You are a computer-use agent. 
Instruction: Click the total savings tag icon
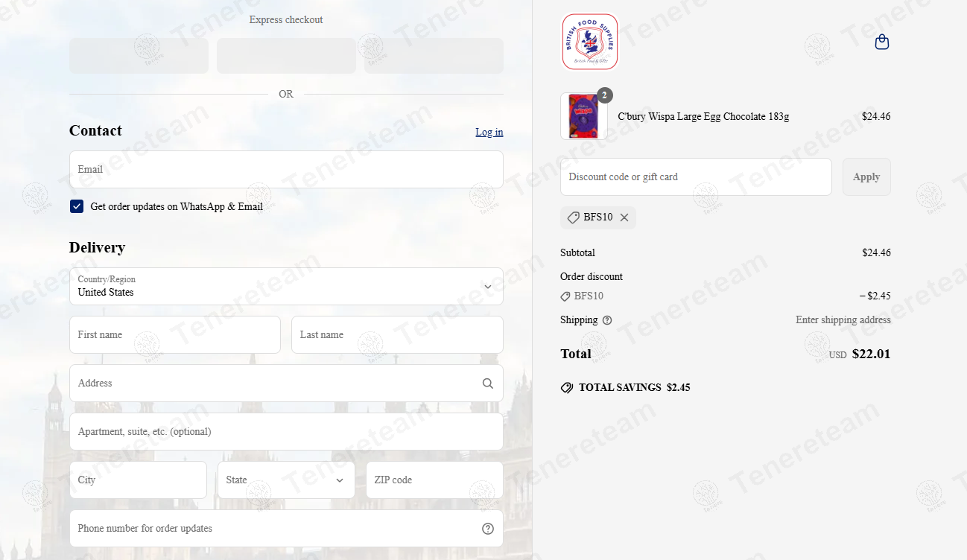point(567,387)
